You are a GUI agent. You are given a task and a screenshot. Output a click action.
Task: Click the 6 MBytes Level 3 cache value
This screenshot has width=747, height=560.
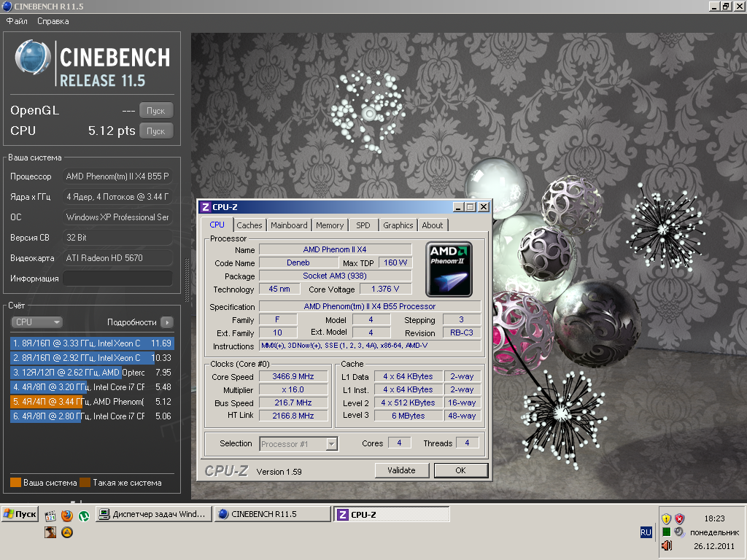[x=409, y=416]
